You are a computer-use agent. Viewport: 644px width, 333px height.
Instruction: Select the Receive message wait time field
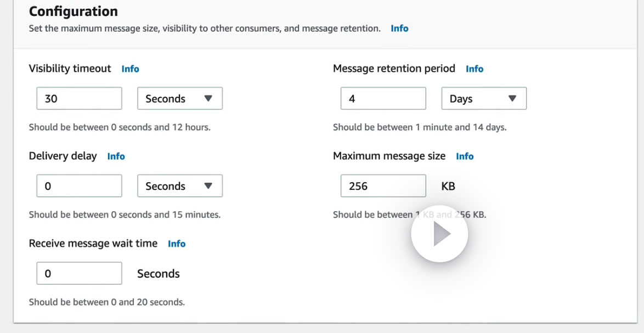(79, 273)
